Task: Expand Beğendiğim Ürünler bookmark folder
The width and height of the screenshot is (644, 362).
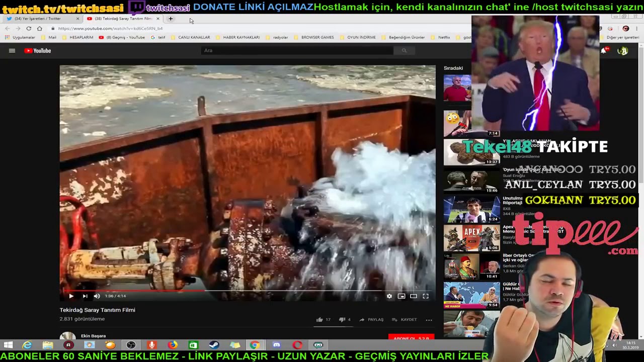Action: click(x=403, y=37)
